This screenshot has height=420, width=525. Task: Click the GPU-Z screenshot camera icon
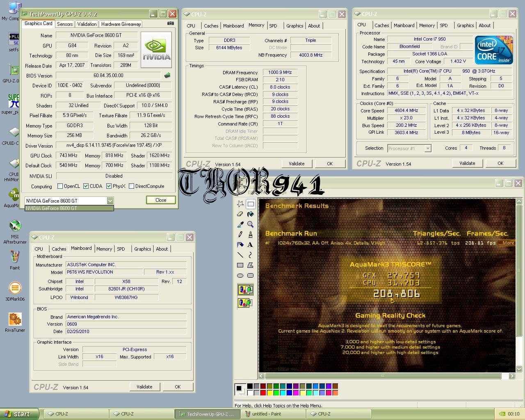click(x=171, y=23)
